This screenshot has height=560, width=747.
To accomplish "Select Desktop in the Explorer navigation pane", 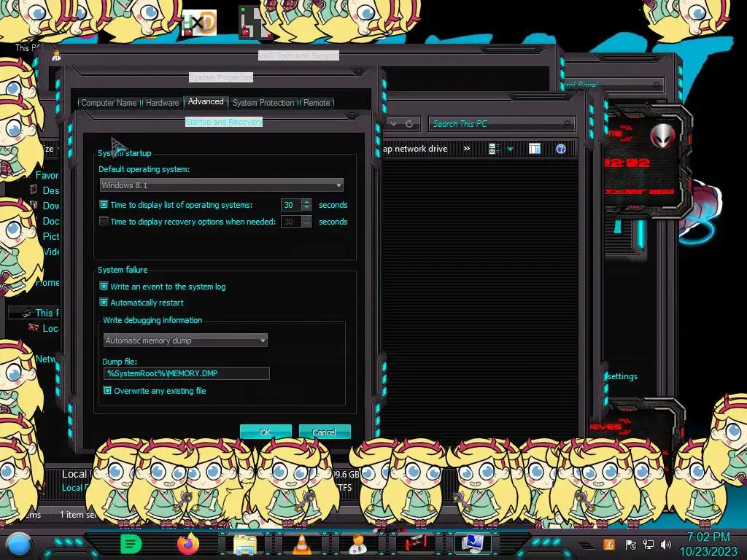I will pos(50,190).
